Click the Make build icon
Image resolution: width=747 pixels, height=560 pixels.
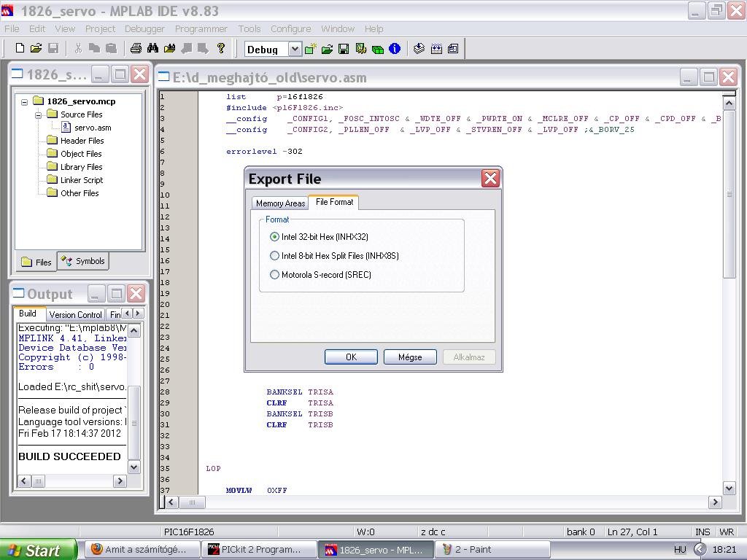[x=419, y=49]
